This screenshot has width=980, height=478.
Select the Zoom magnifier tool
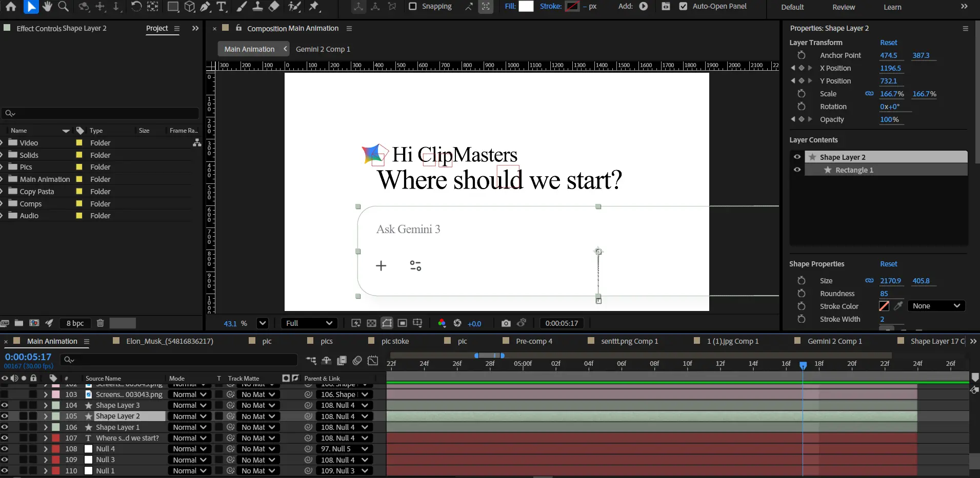coord(64,7)
